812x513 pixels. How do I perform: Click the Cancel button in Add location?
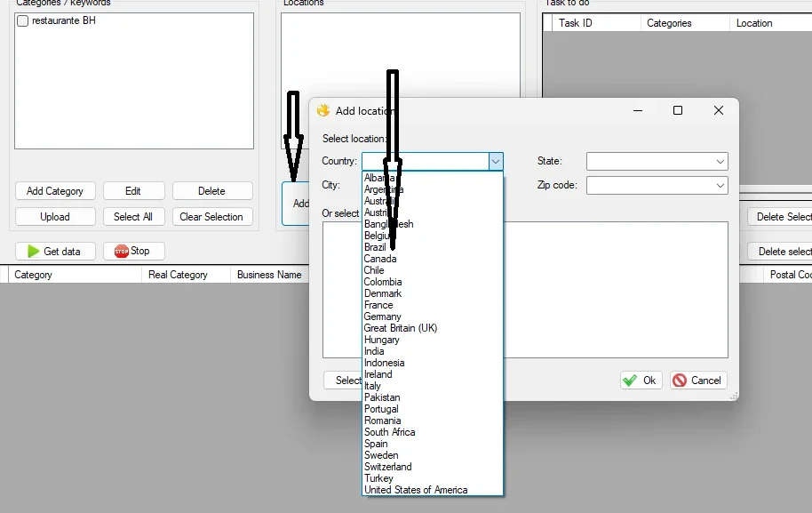698,381
